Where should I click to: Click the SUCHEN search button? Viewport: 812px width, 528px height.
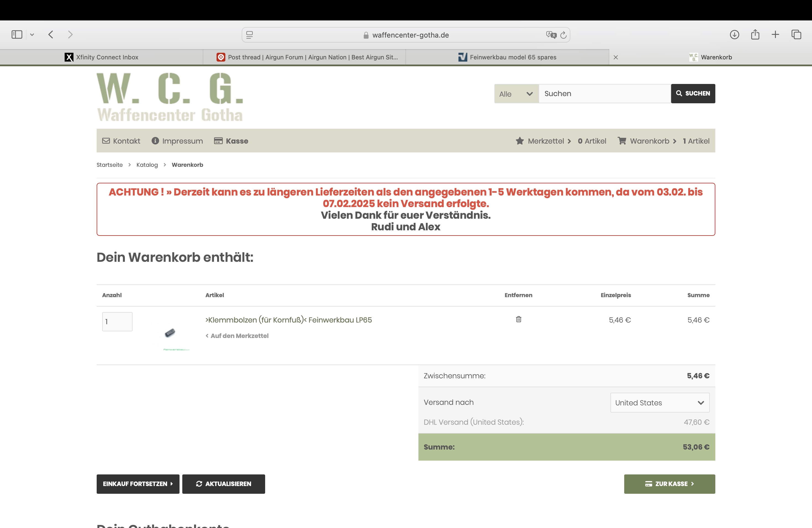693,93
